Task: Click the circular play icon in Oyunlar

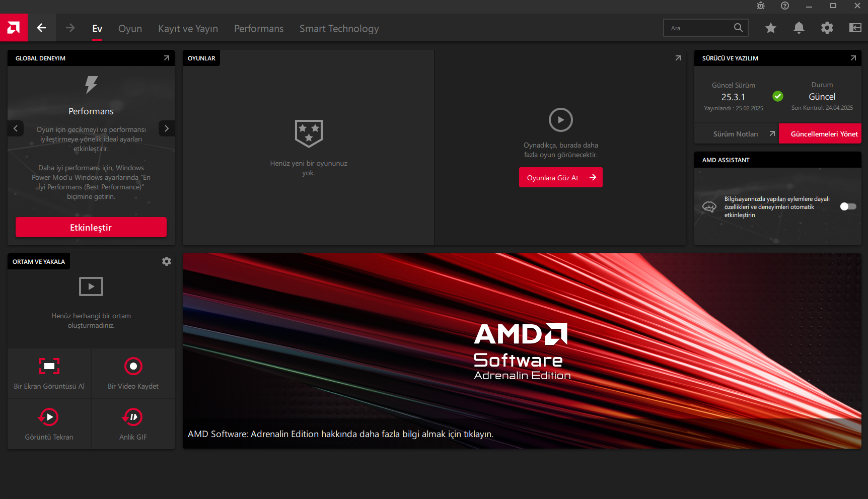Action: (x=561, y=120)
